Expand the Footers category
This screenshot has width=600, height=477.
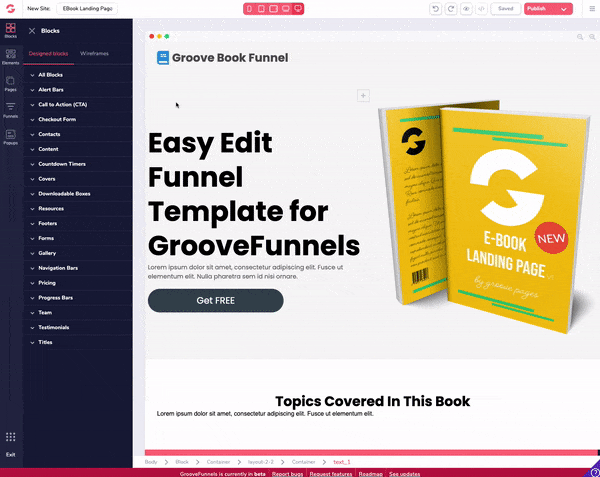tap(78, 223)
